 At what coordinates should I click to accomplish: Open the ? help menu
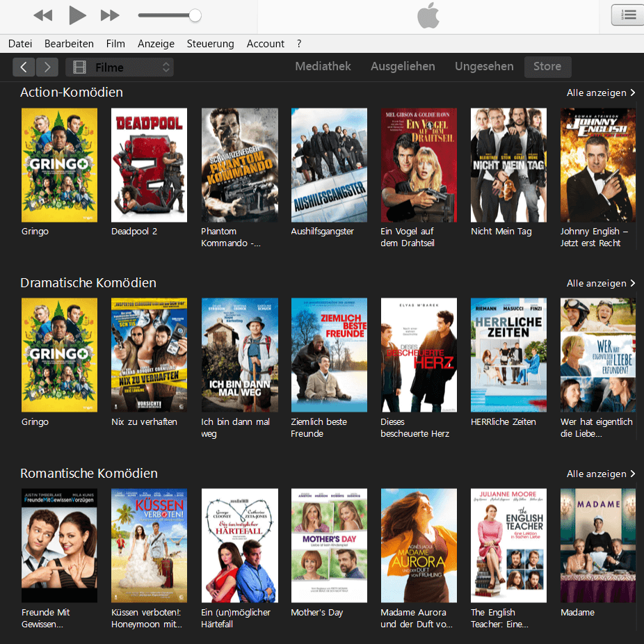point(299,44)
